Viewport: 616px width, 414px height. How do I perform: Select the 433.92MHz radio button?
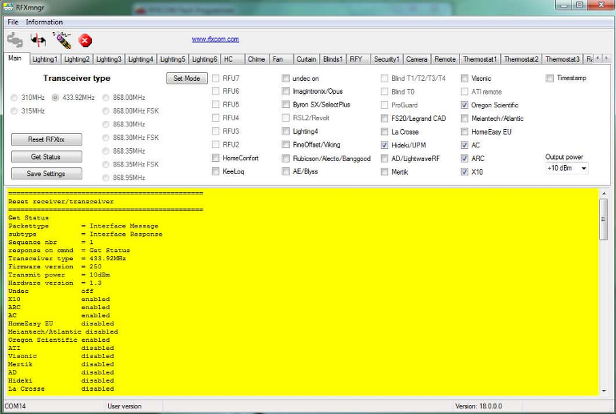[55, 97]
